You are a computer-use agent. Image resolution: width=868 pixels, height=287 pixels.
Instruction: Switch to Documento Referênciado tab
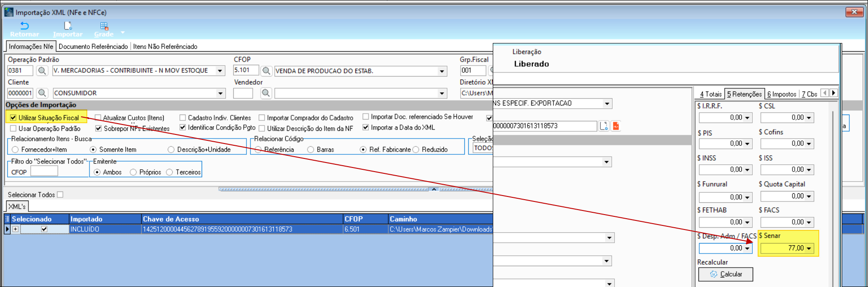pos(93,47)
